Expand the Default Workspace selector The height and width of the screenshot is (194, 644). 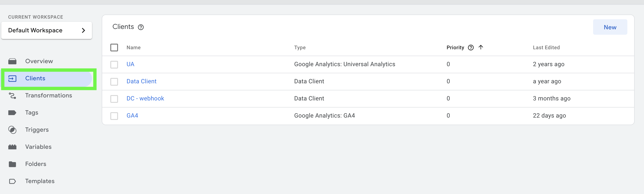[47, 30]
